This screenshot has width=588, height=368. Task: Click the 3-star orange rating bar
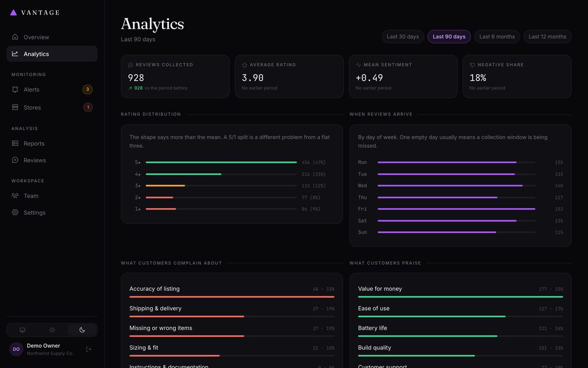coord(165,186)
